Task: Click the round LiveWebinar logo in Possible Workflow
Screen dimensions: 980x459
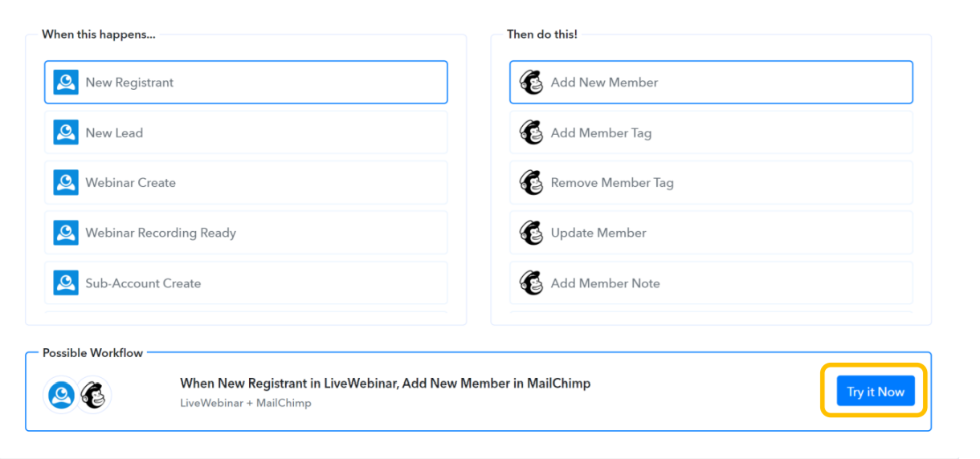Action: 61,394
